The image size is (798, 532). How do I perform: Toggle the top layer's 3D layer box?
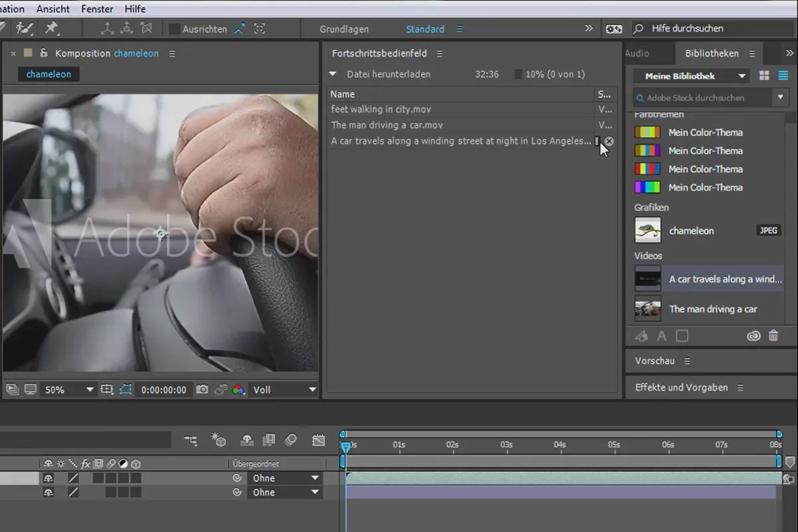(136, 478)
